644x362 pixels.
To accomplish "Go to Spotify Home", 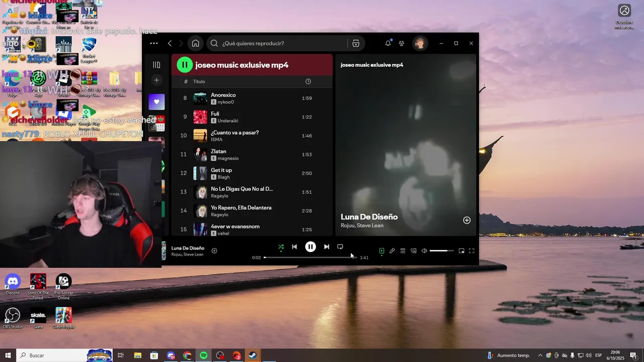I will (196, 43).
